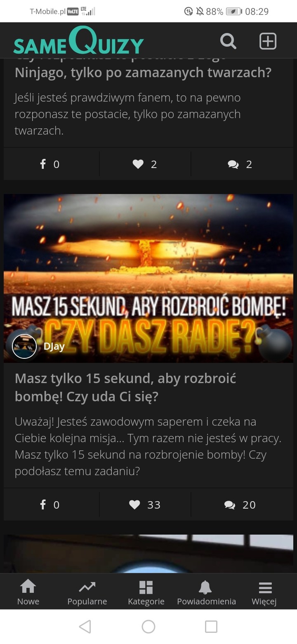The width and height of the screenshot is (297, 644).
Task: Tap the add quiz plus icon
Action: [268, 41]
